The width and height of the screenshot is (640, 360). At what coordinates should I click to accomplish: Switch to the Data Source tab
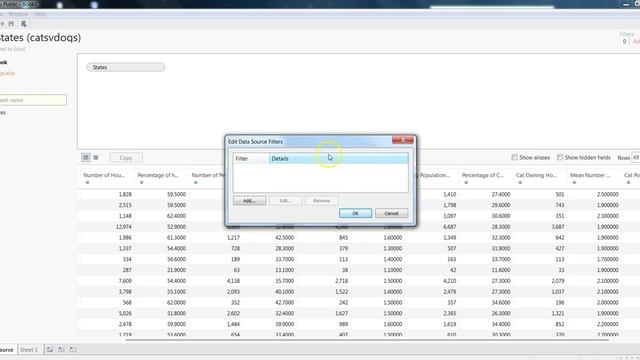(x=7, y=350)
